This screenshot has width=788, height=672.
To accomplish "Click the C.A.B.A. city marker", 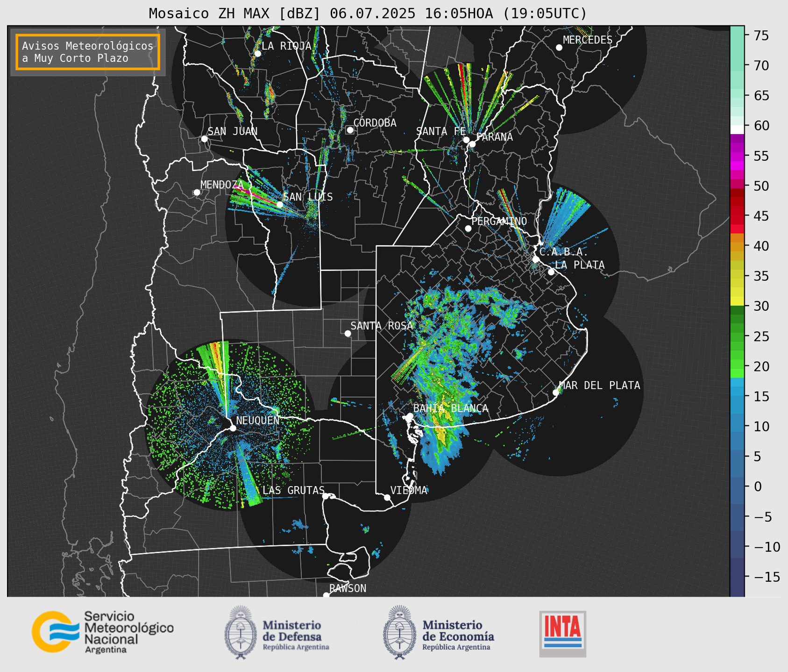I will coord(536,259).
